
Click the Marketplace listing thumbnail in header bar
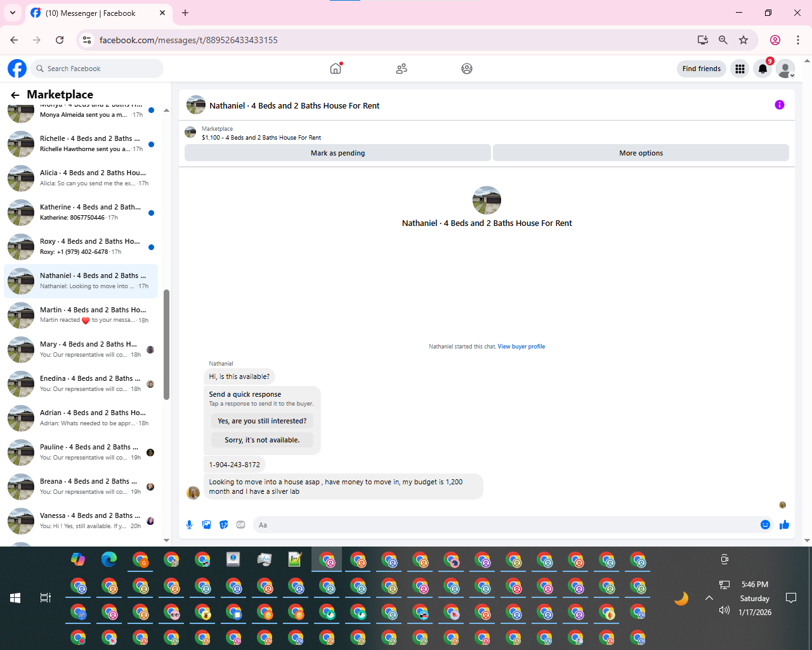tap(190, 132)
